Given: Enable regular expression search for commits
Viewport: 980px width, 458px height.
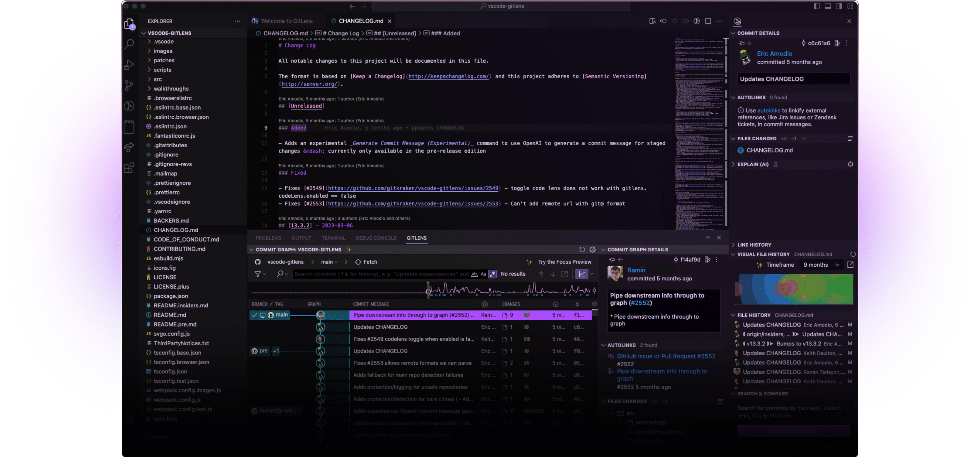Looking at the screenshot, I should click(492, 274).
